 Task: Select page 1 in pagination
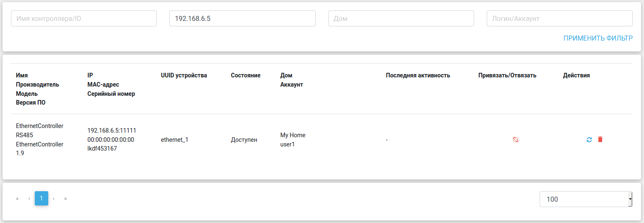pyautogui.click(x=41, y=198)
